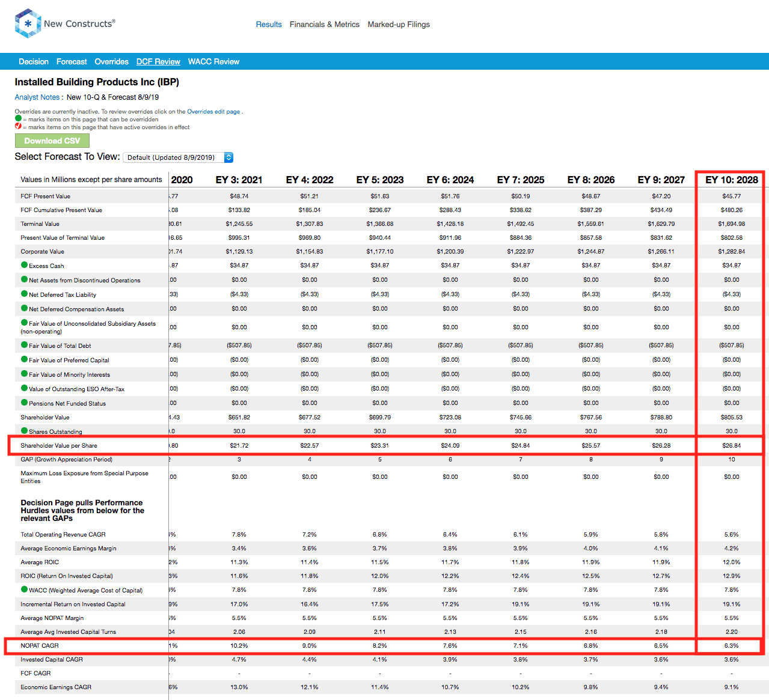Viewport: 769px width, 700px height.
Task: Click the Corporate Value row label
Action: point(42,252)
